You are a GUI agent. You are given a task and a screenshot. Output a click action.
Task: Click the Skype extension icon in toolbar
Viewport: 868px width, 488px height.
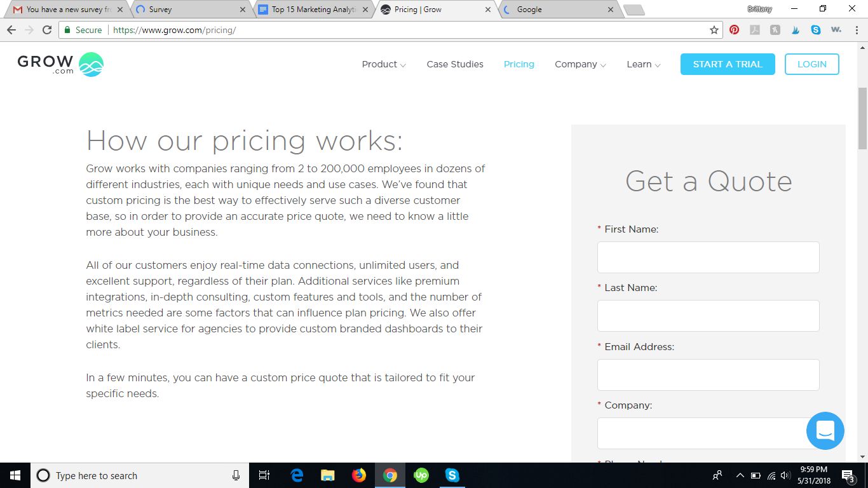[x=816, y=30]
